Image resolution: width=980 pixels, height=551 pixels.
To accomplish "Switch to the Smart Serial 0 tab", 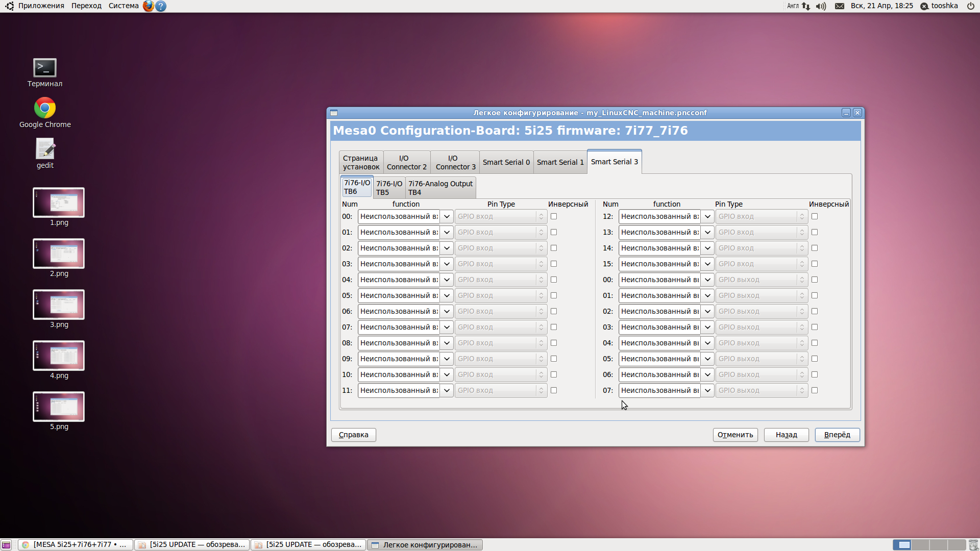I will pos(506,162).
